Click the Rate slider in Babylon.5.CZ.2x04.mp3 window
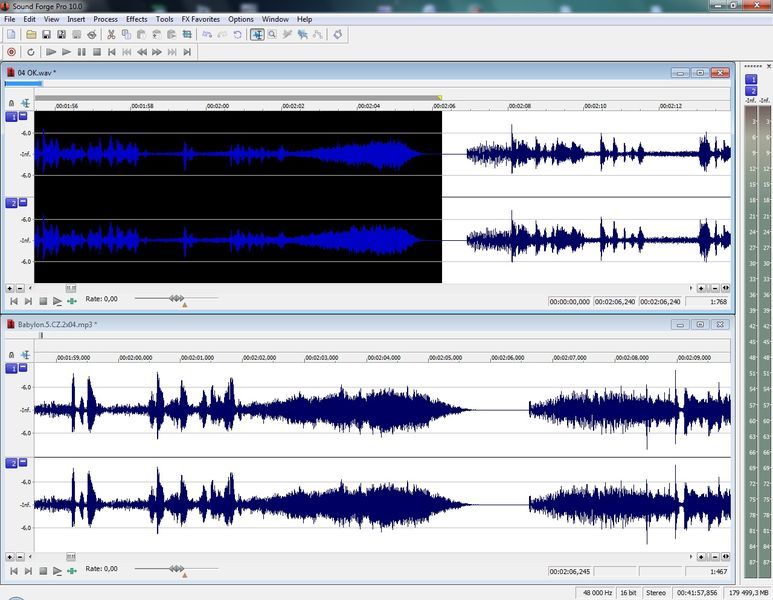 176,568
